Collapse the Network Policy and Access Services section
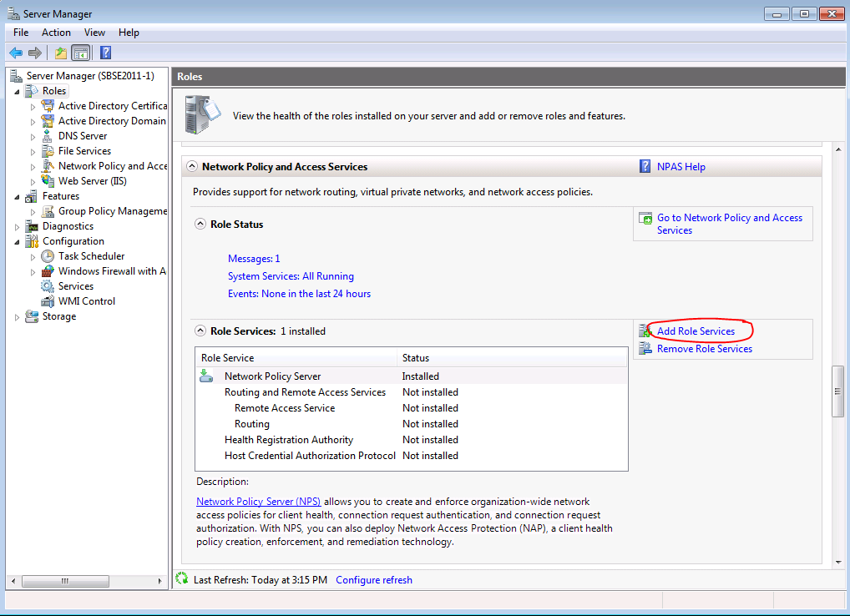850x616 pixels. pyautogui.click(x=192, y=167)
